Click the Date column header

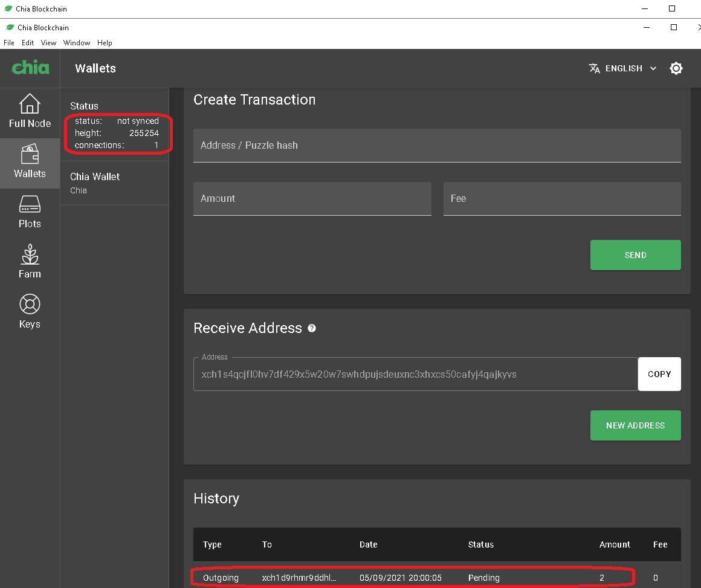click(369, 544)
